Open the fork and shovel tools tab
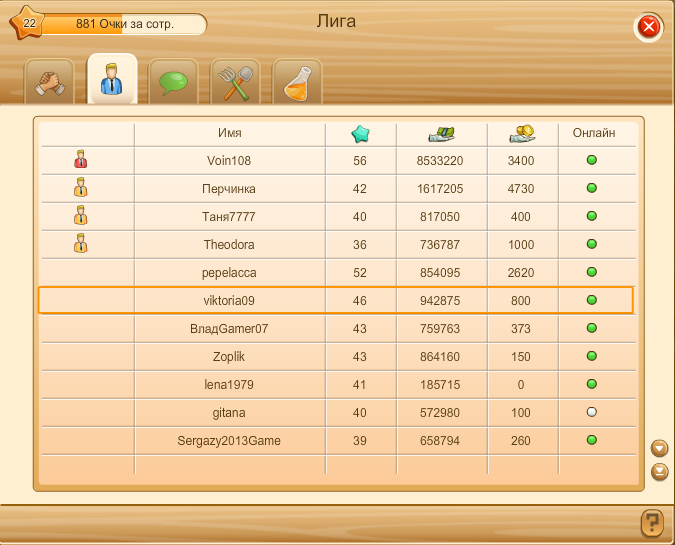The height and width of the screenshot is (545, 675). click(235, 82)
